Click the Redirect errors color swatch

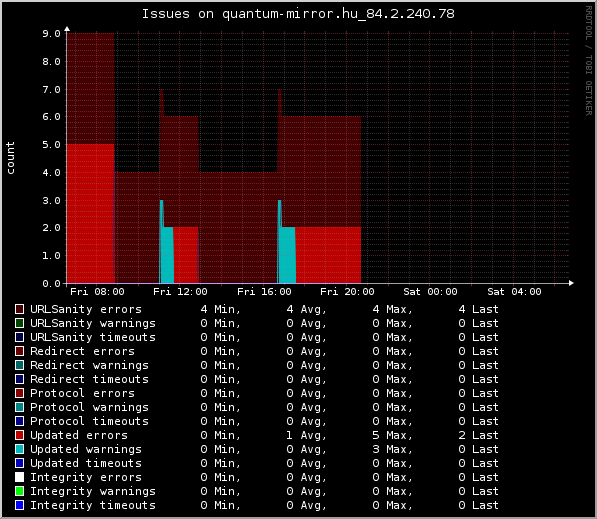tap(19, 351)
